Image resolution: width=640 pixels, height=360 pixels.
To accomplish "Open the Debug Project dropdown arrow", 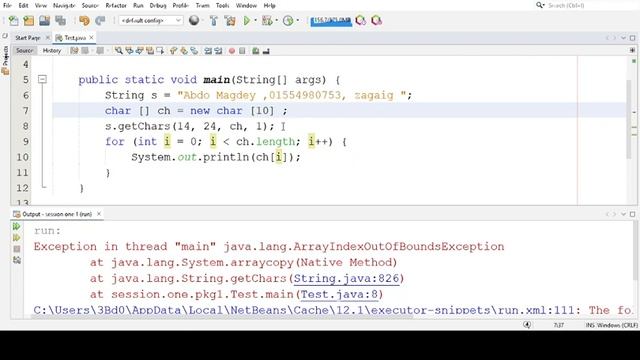I will coord(277,20).
